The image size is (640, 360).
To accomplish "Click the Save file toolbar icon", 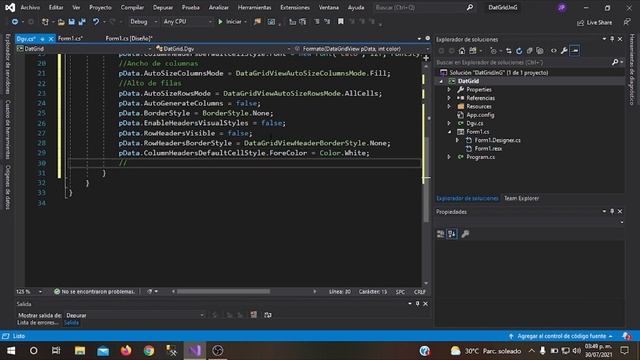I will click(71, 22).
